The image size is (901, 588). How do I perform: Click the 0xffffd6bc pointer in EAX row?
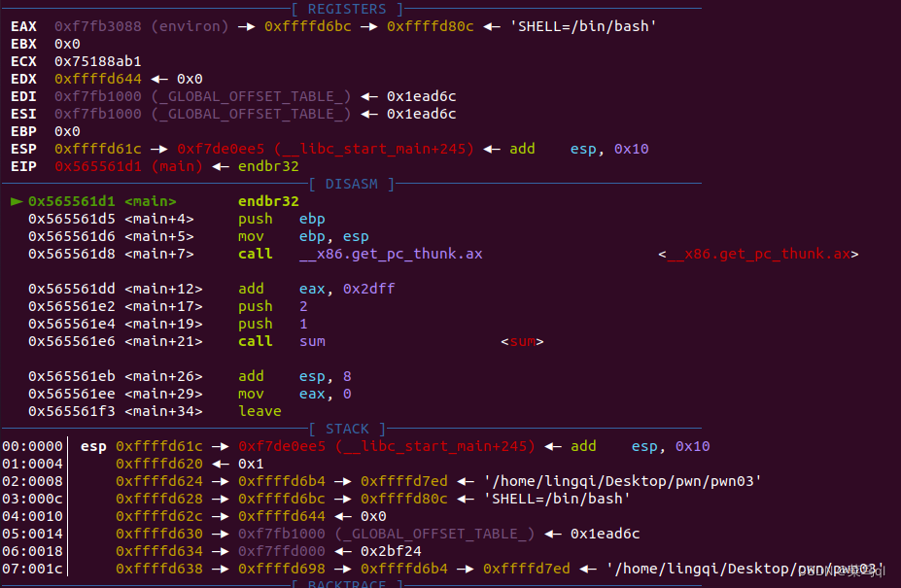tap(308, 26)
